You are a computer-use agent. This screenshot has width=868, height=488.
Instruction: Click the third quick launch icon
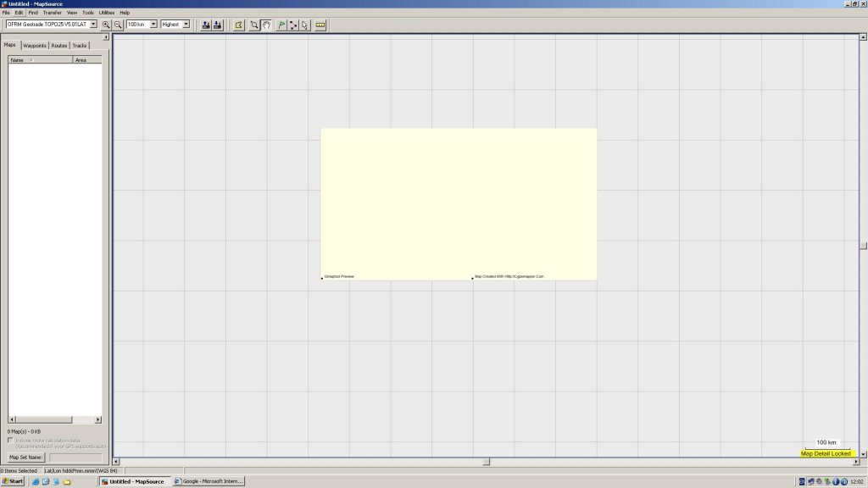coord(57,481)
